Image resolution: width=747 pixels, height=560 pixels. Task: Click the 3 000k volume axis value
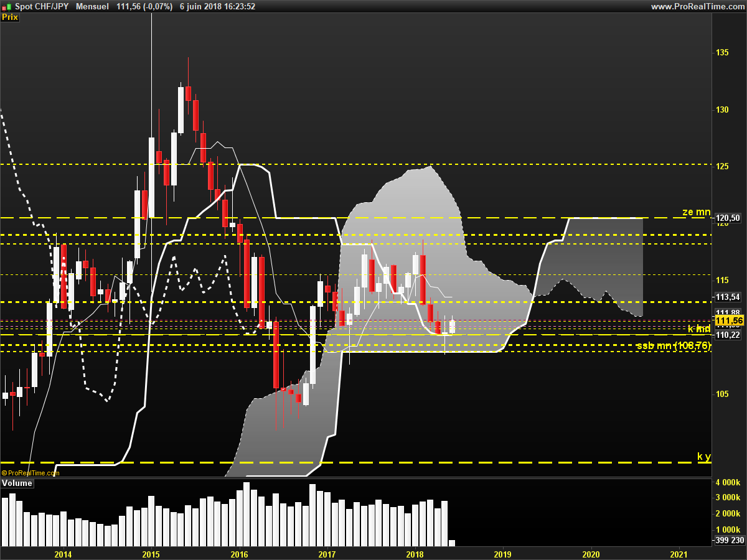tap(728, 498)
